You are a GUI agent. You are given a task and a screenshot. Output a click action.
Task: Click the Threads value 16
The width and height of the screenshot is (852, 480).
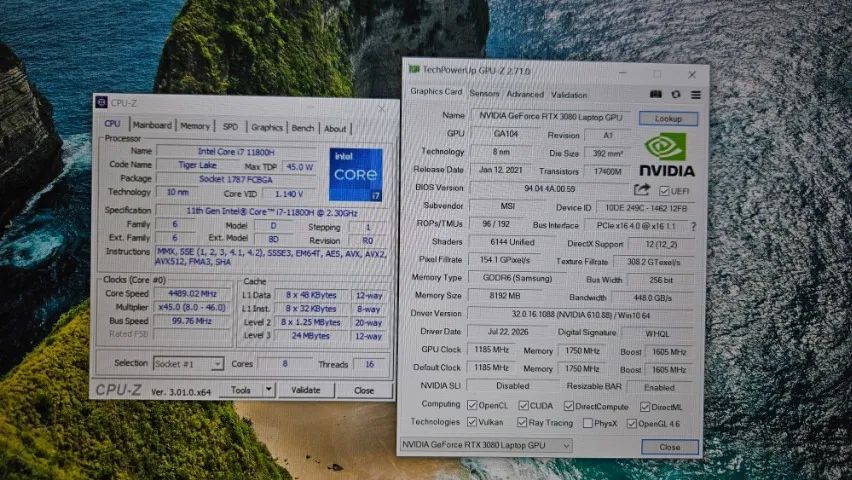369,364
